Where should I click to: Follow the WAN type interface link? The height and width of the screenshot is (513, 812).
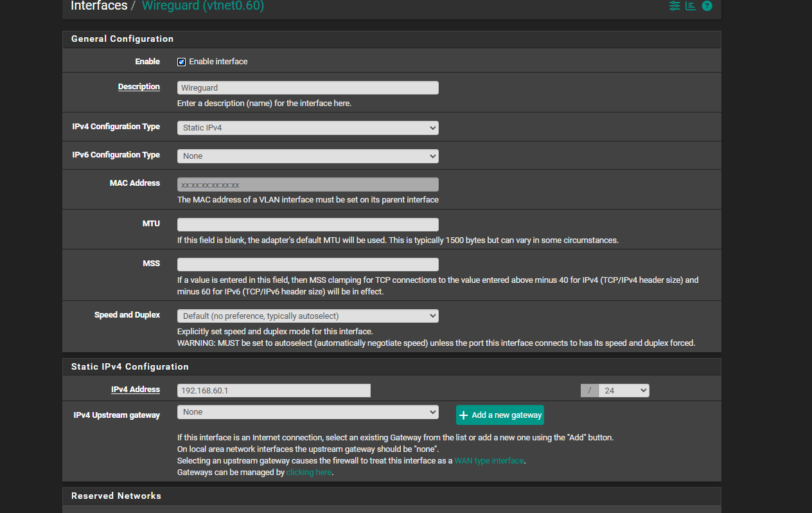click(x=489, y=460)
